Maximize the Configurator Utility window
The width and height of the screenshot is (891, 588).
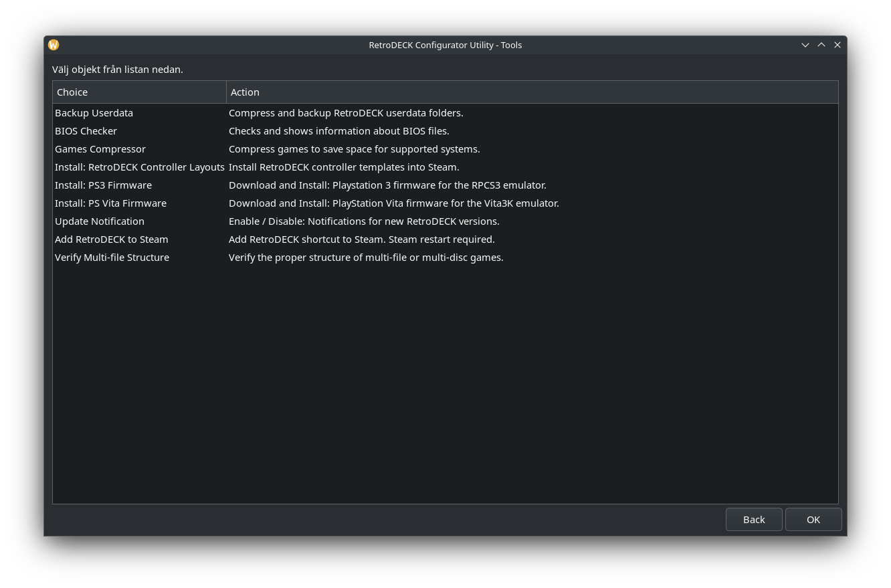(x=821, y=45)
